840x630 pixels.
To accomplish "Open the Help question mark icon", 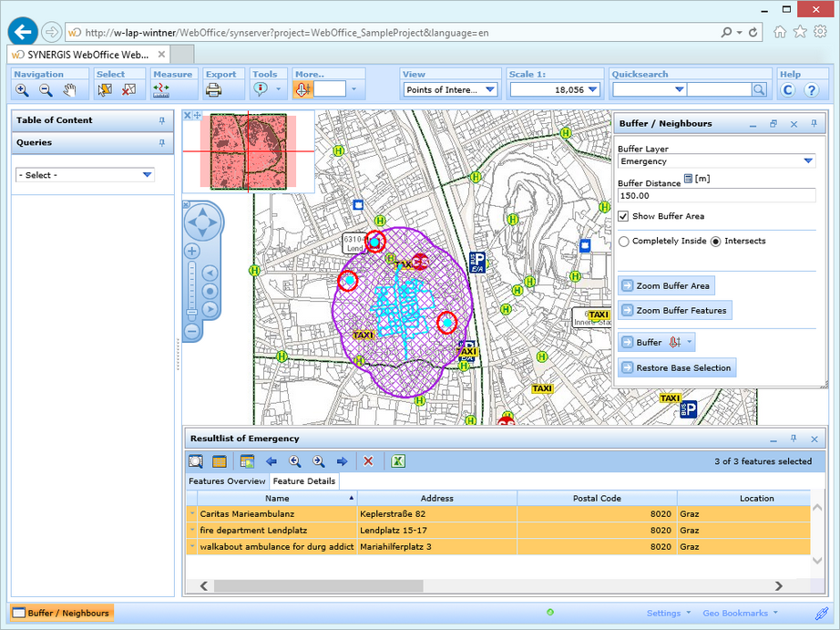I will click(x=811, y=89).
